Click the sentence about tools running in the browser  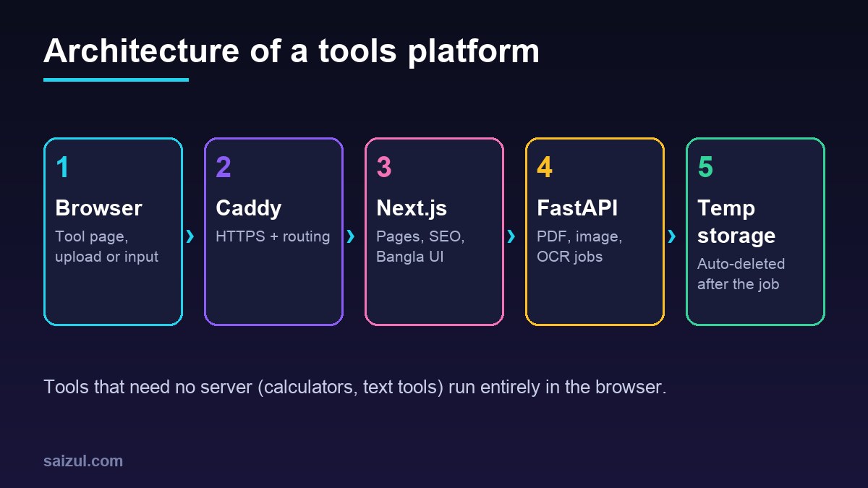(354, 387)
